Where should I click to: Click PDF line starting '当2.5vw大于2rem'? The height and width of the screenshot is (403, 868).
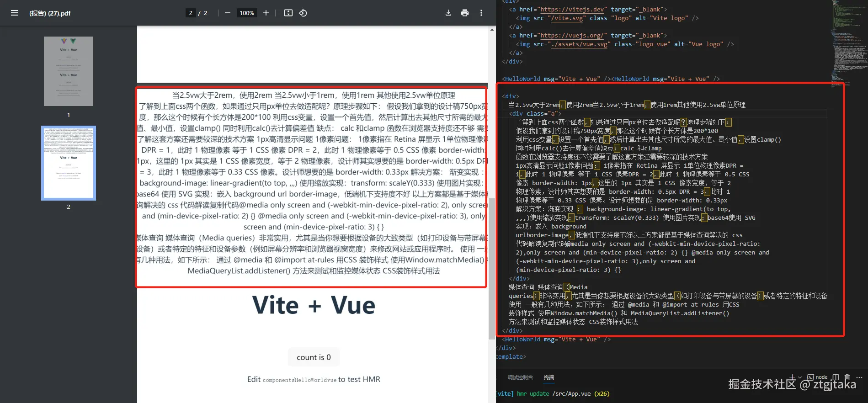[314, 95]
